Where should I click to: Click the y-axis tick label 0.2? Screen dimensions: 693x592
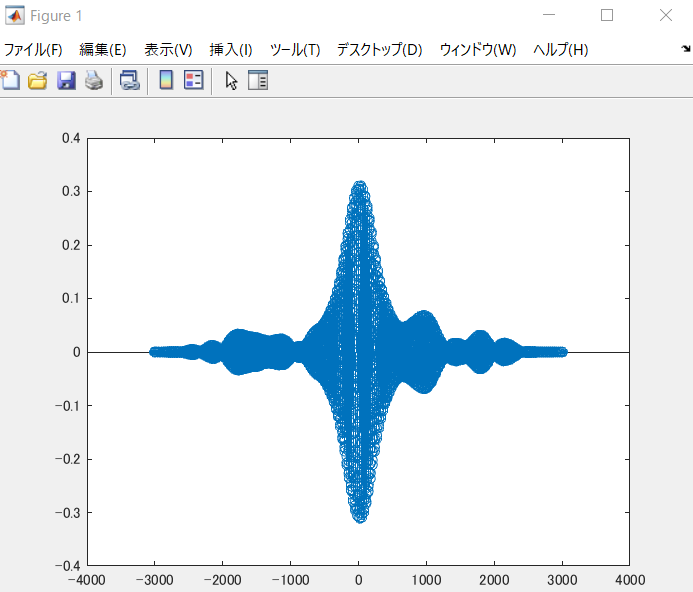coord(71,245)
